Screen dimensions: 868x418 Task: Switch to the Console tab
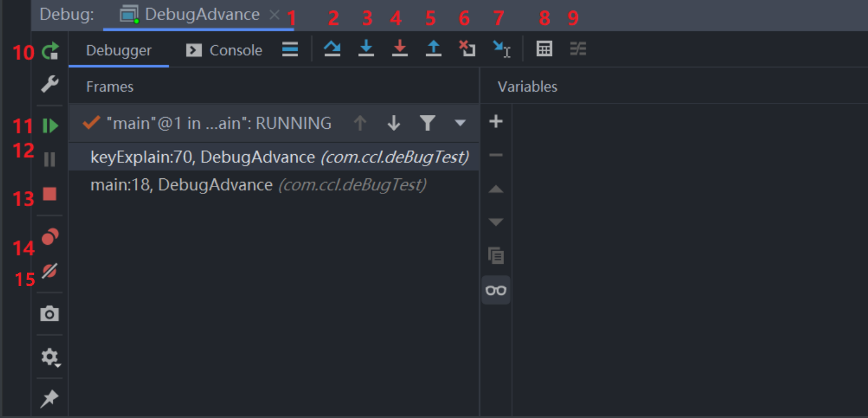pos(225,50)
